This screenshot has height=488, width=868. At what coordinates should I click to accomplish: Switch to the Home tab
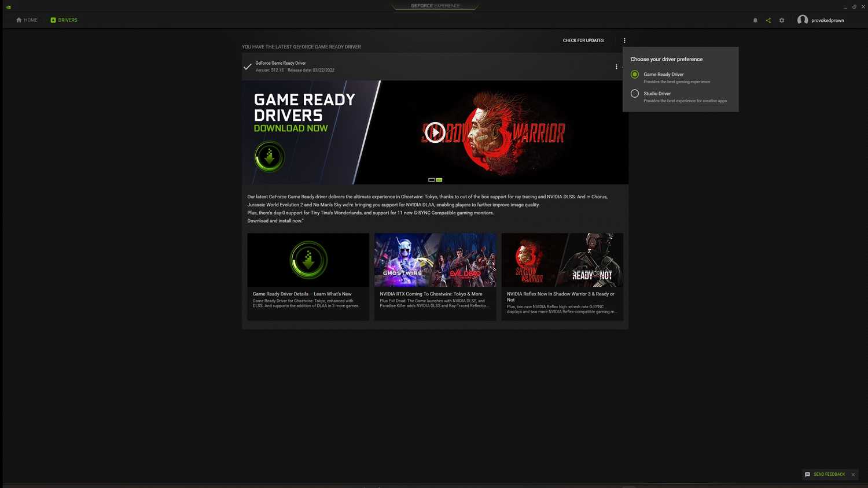[x=27, y=20]
